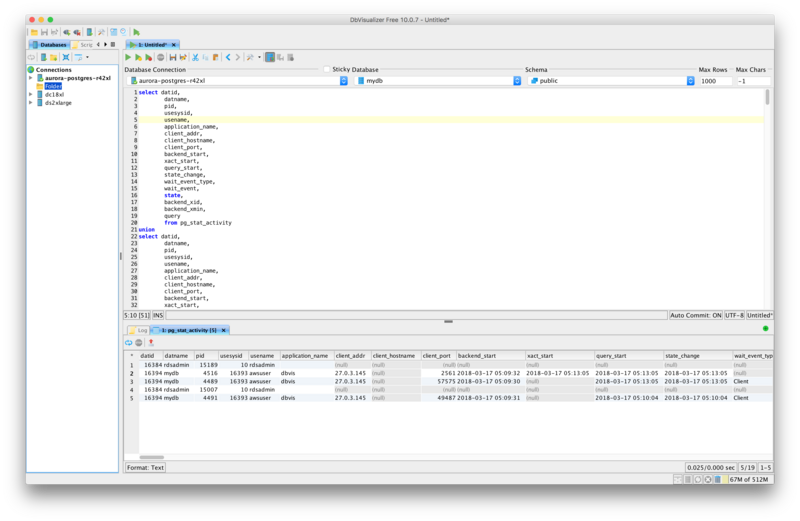Click the result grid horizontal scrollbar
Viewport: 800px width, 521px height.
pyautogui.click(x=152, y=457)
